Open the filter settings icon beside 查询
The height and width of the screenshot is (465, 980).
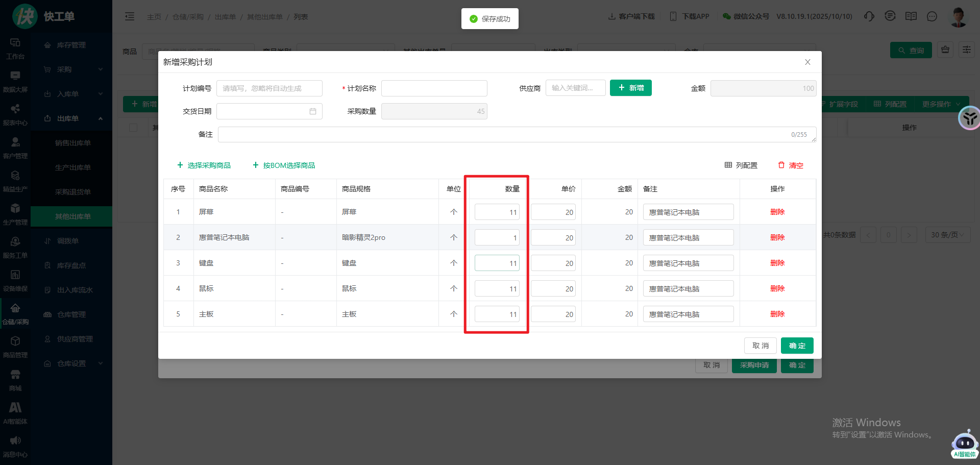tap(966, 50)
